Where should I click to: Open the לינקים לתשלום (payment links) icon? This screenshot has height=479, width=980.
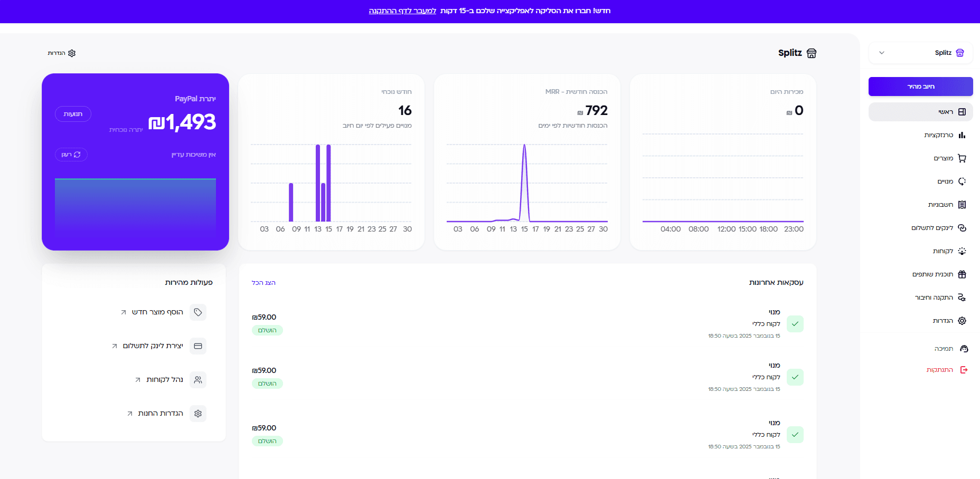click(962, 228)
